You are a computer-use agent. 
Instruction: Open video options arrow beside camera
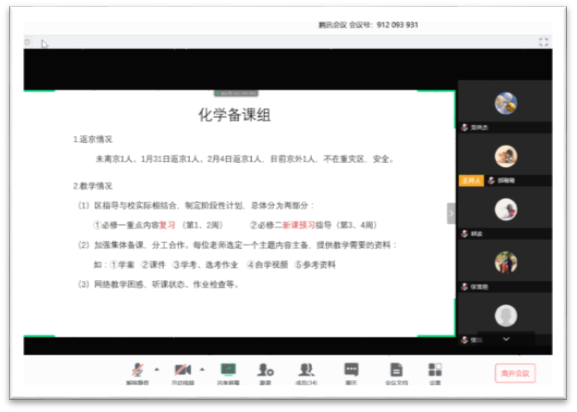(x=202, y=369)
